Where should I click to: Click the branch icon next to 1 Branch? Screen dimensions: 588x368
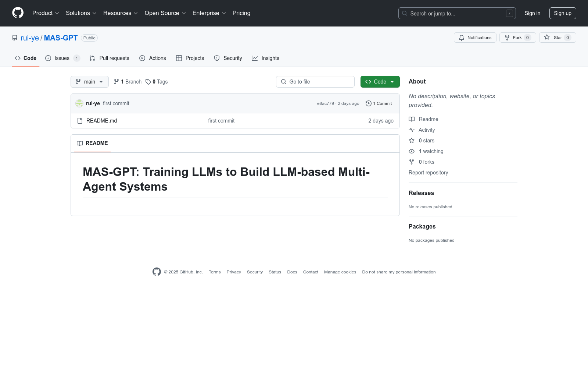point(116,82)
